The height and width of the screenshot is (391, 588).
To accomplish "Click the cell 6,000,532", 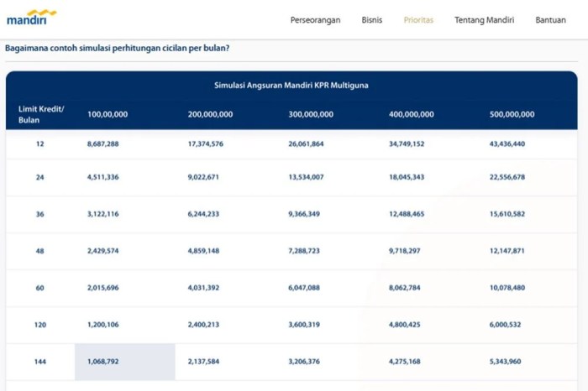I will [x=505, y=325].
